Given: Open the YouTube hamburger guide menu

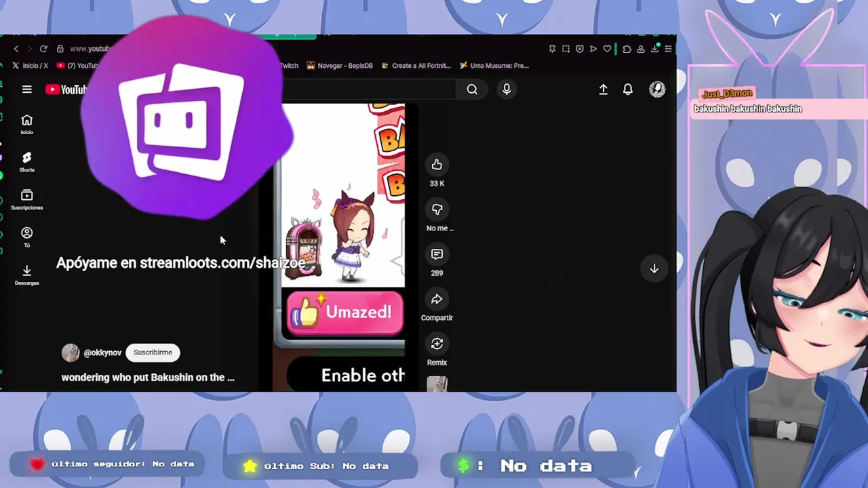Looking at the screenshot, I should pyautogui.click(x=26, y=89).
